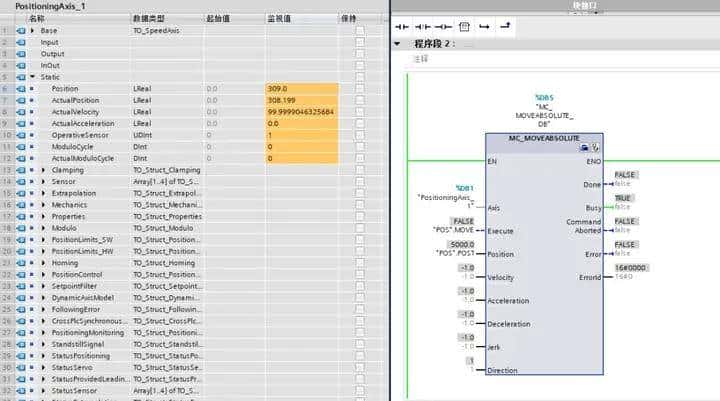Click the 监视值 column header
The width and height of the screenshot is (720, 401).
(279, 19)
